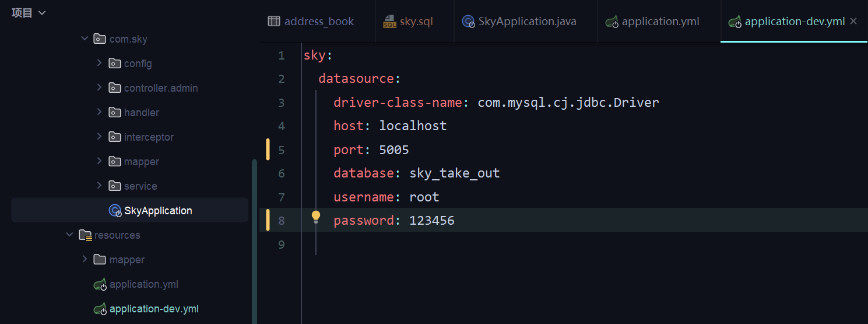This screenshot has height=324, width=868.
Task: Place cursor on password value 123456
Action: pyautogui.click(x=431, y=221)
